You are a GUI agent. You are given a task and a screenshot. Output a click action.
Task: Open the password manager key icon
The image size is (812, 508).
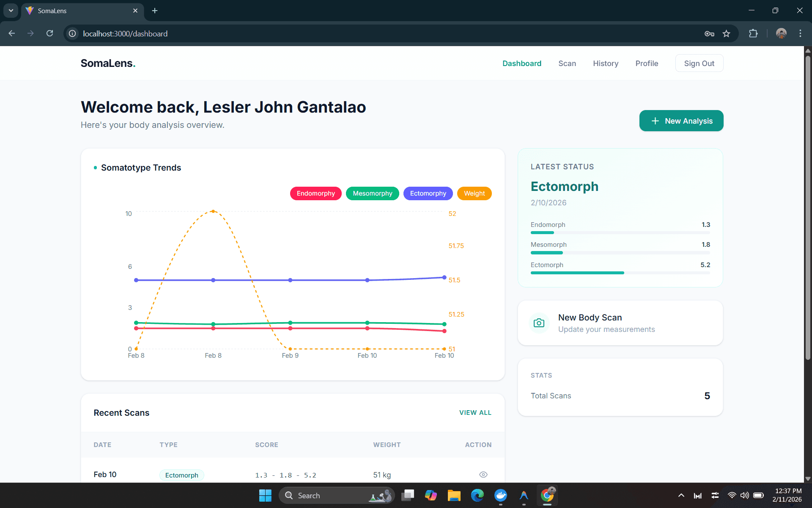709,33
